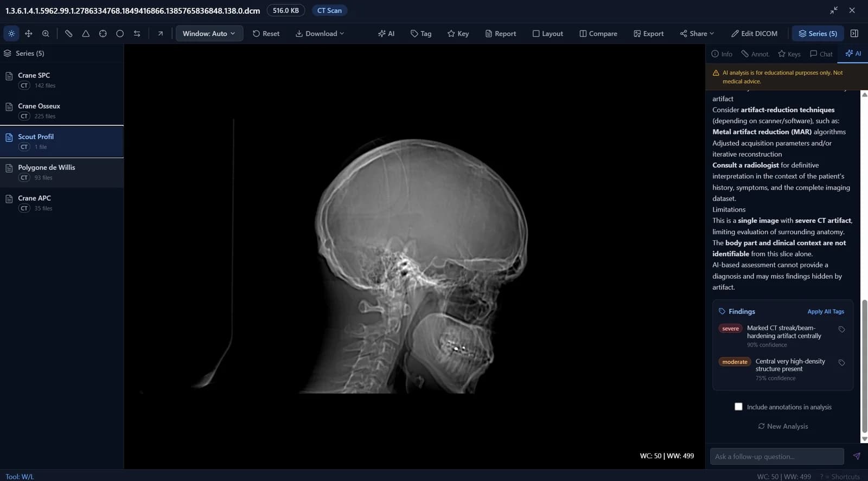The height and width of the screenshot is (481, 868).
Task: Click the collapse/minimize viewer arrows icon
Action: pos(834,10)
